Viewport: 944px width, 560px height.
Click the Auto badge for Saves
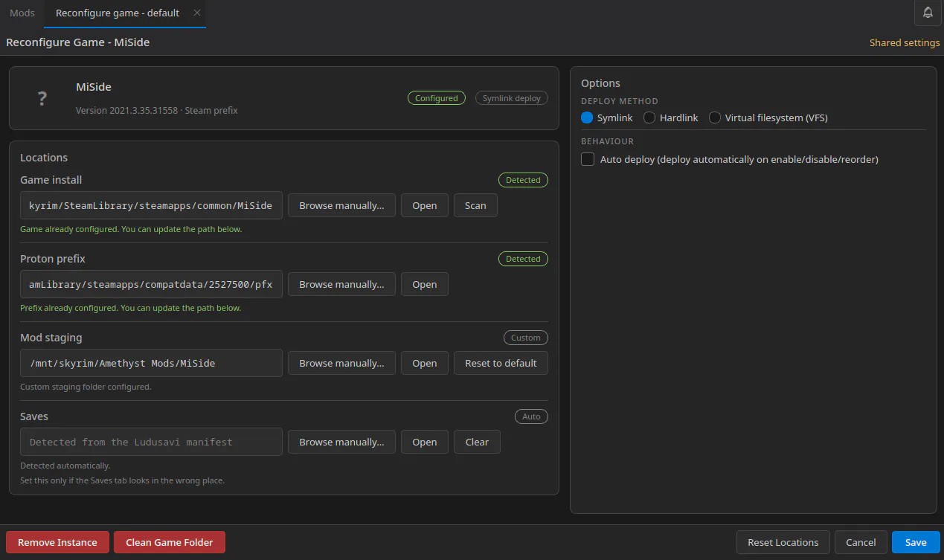(531, 416)
